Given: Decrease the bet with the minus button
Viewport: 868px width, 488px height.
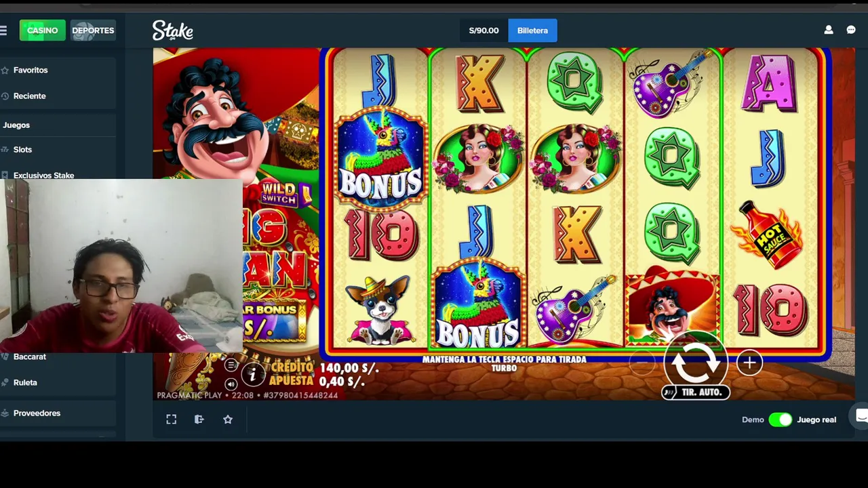Looking at the screenshot, I should click(642, 363).
